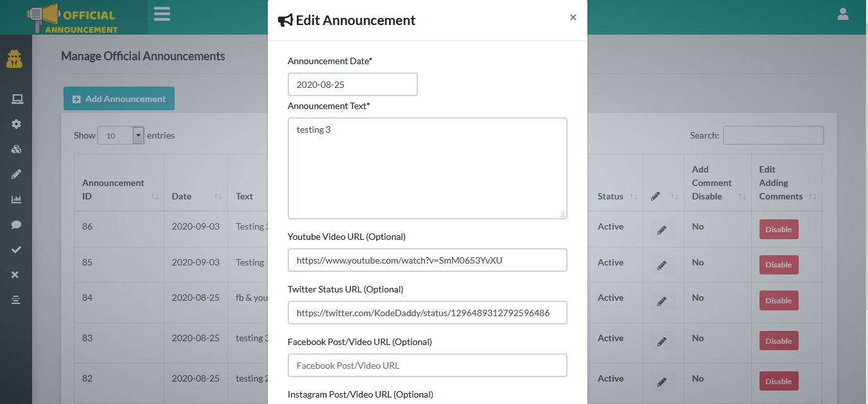
Task: Select the checkmark sidebar icon
Action: tap(17, 249)
